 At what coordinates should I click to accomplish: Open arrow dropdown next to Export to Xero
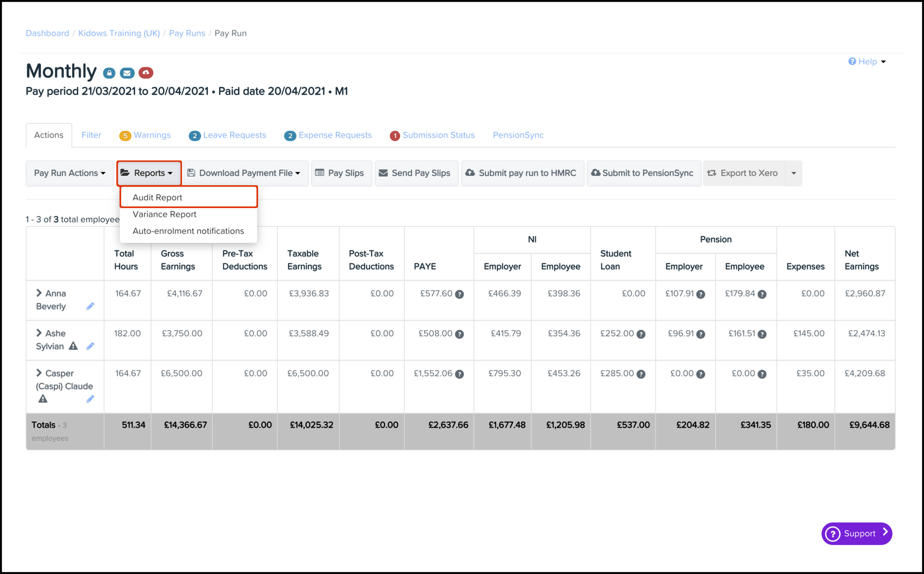pos(794,173)
